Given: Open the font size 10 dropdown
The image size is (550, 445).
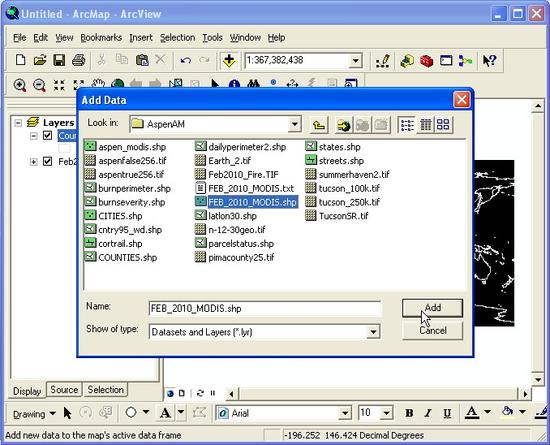Looking at the screenshot, I should (386, 413).
